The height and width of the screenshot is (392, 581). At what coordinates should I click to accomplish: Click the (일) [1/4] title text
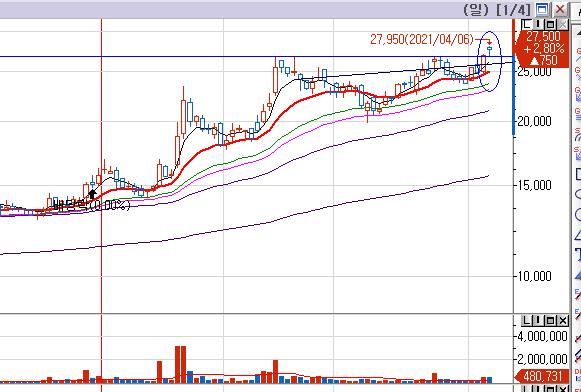(497, 10)
